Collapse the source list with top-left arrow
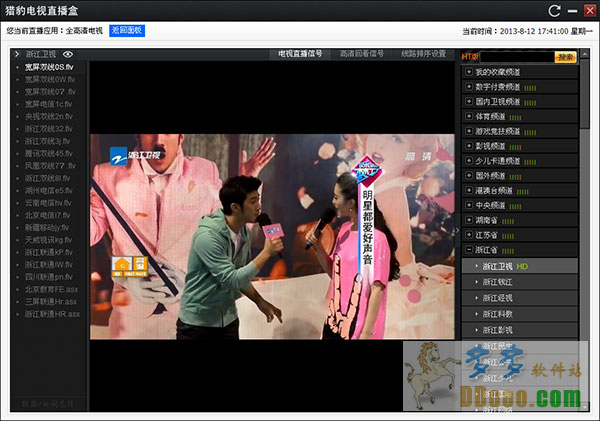600x421 pixels. pyautogui.click(x=17, y=54)
